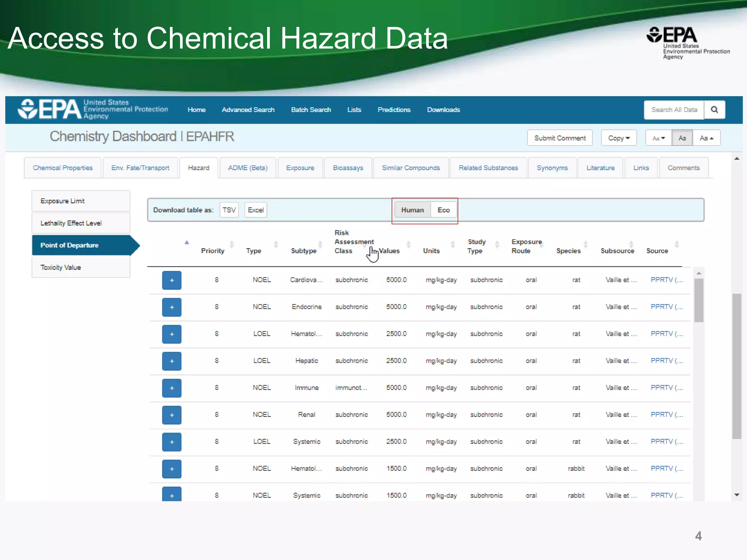Open the Bioassays tab
This screenshot has width=747, height=560.
(x=348, y=168)
